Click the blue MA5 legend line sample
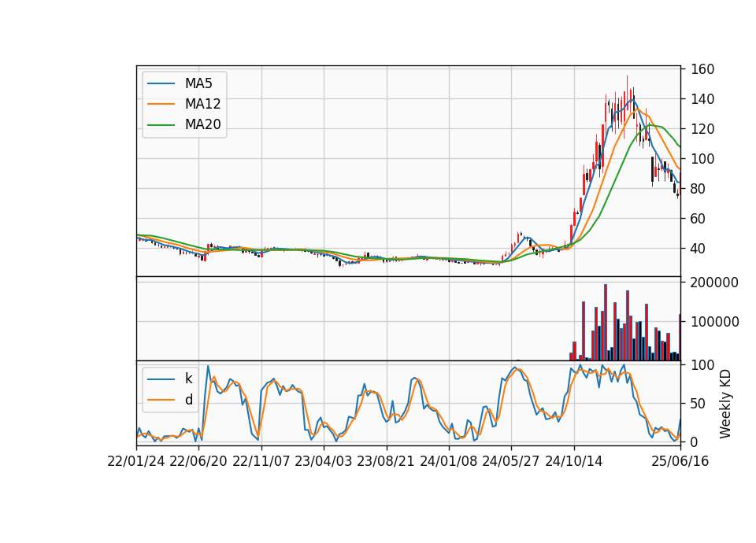The height and width of the screenshot is (543, 756). click(x=161, y=83)
